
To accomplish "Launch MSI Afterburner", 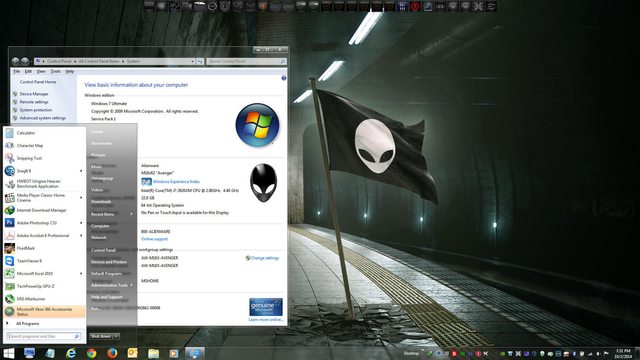I will click(x=44, y=299).
